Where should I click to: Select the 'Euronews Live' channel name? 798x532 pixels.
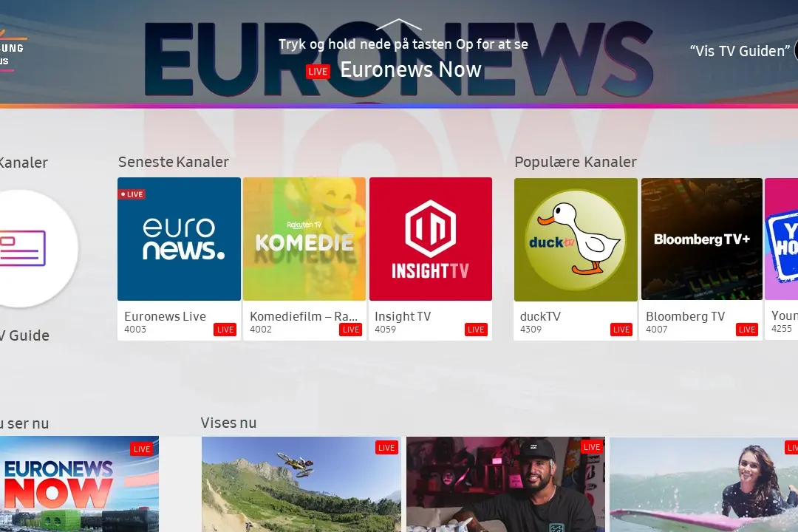click(x=165, y=316)
